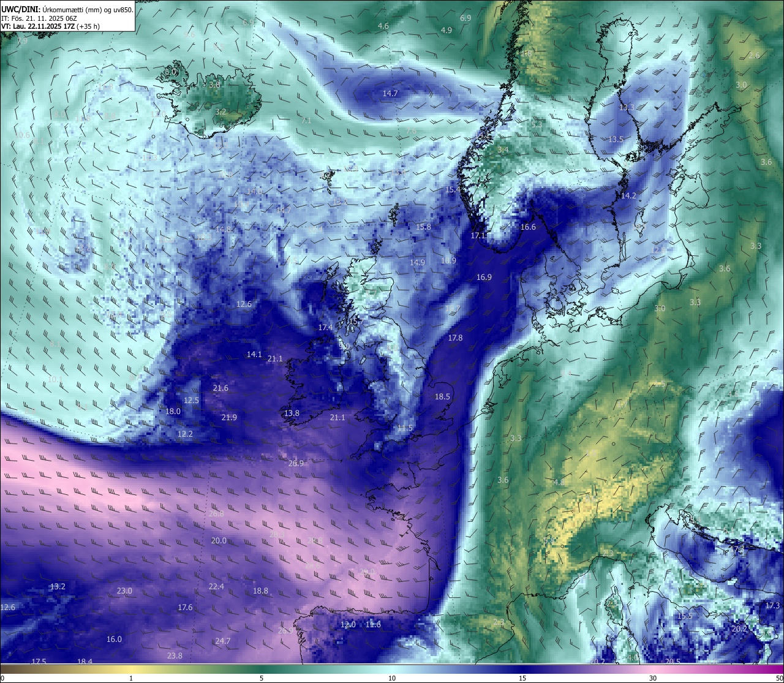Click the map value '11.6'

pos(373,625)
